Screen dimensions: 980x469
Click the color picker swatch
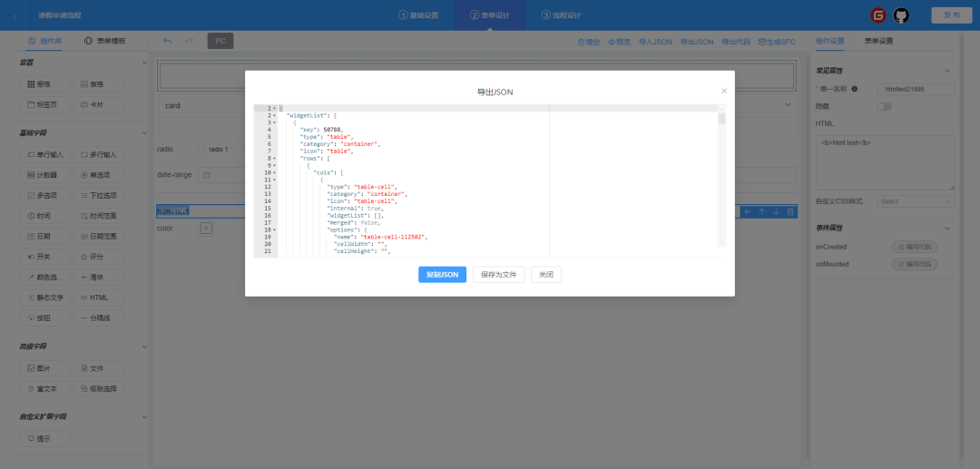click(206, 228)
